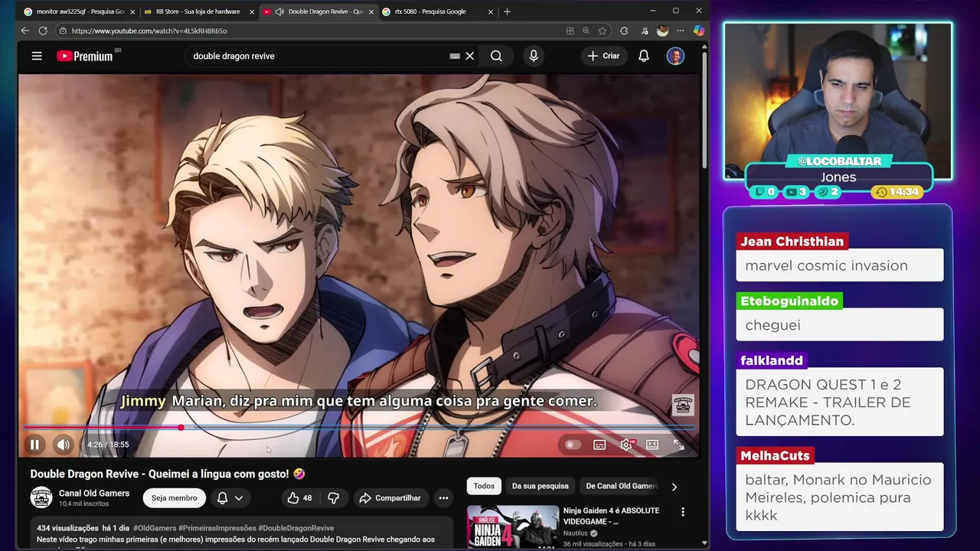Share the video via Compartilhar

[390, 498]
